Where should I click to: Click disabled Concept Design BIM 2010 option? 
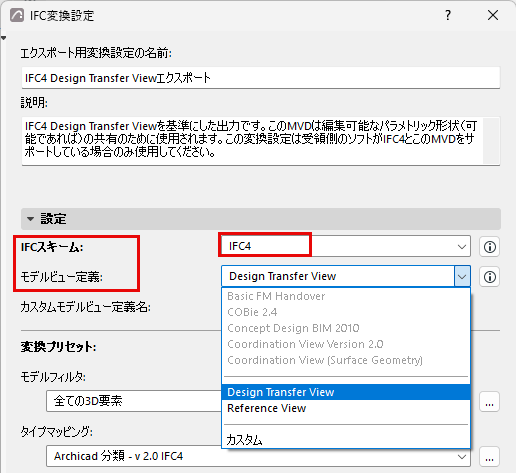[x=346, y=328]
